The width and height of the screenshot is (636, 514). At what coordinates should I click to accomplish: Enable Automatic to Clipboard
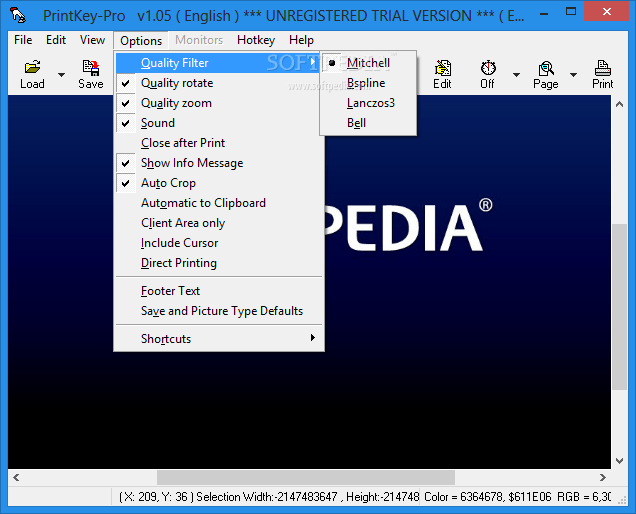point(219,203)
